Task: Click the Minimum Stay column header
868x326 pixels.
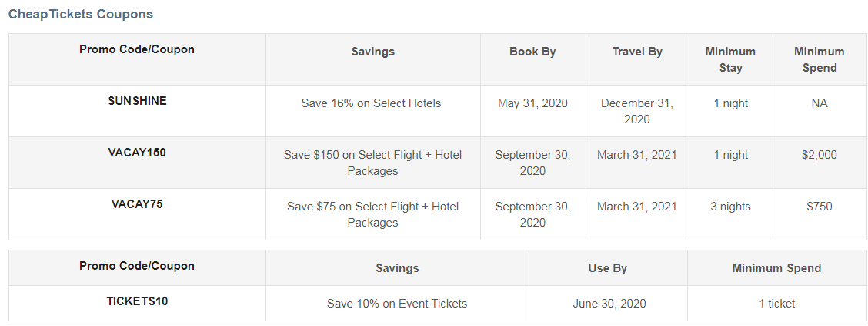Action: 730,59
